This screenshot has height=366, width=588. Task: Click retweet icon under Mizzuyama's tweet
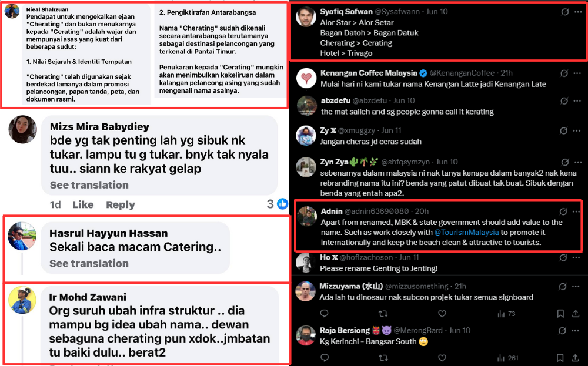[383, 314]
